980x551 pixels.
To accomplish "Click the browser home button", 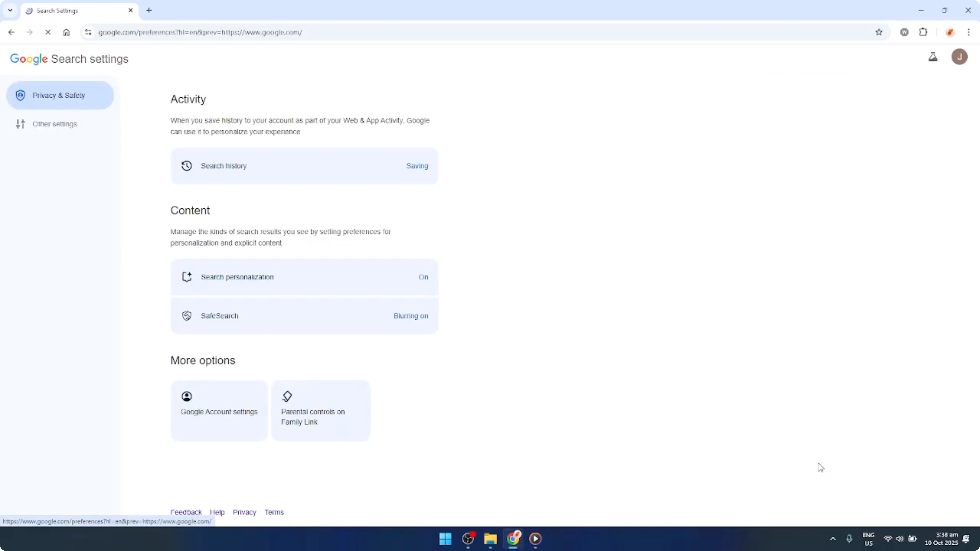I will [66, 32].
